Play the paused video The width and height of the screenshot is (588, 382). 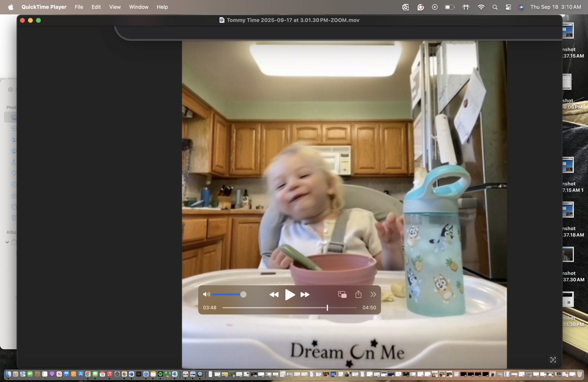(x=290, y=294)
